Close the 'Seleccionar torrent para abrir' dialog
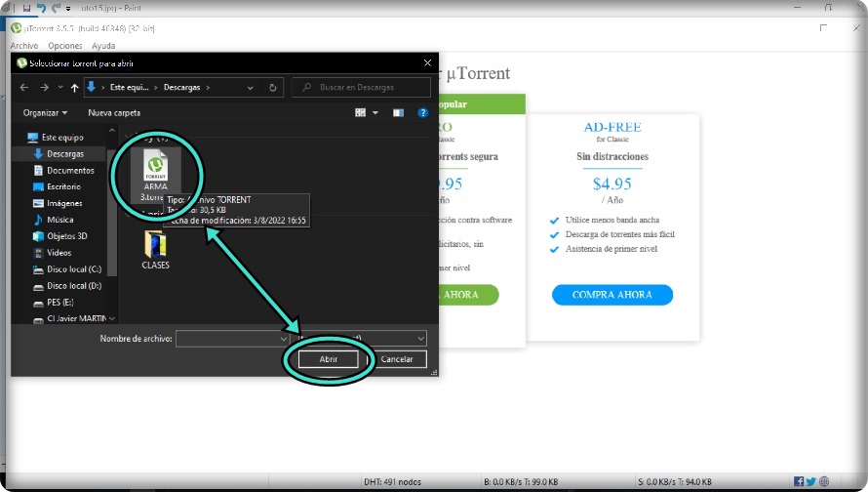The height and width of the screenshot is (492, 868). click(427, 63)
